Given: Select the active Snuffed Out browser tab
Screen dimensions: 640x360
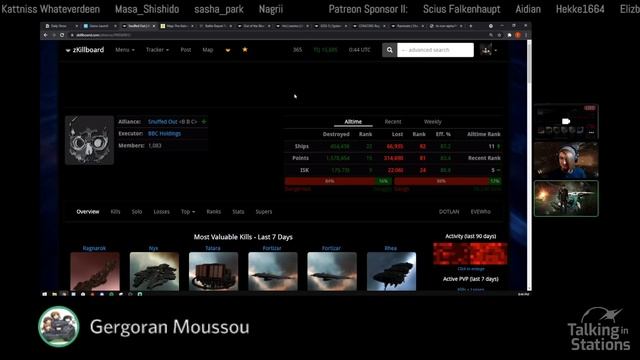Looking at the screenshot, I should tap(139, 26).
